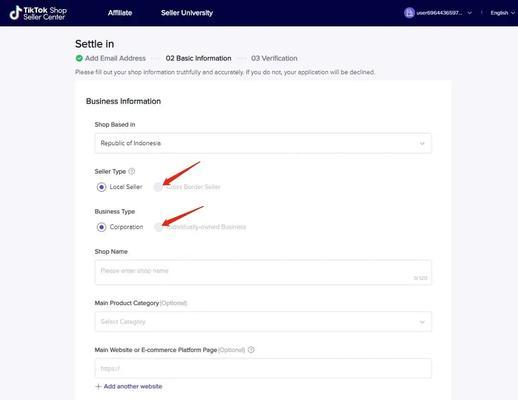Select the Cross Border Seller radio button
Viewport: 518px width, 400px height.
point(158,187)
